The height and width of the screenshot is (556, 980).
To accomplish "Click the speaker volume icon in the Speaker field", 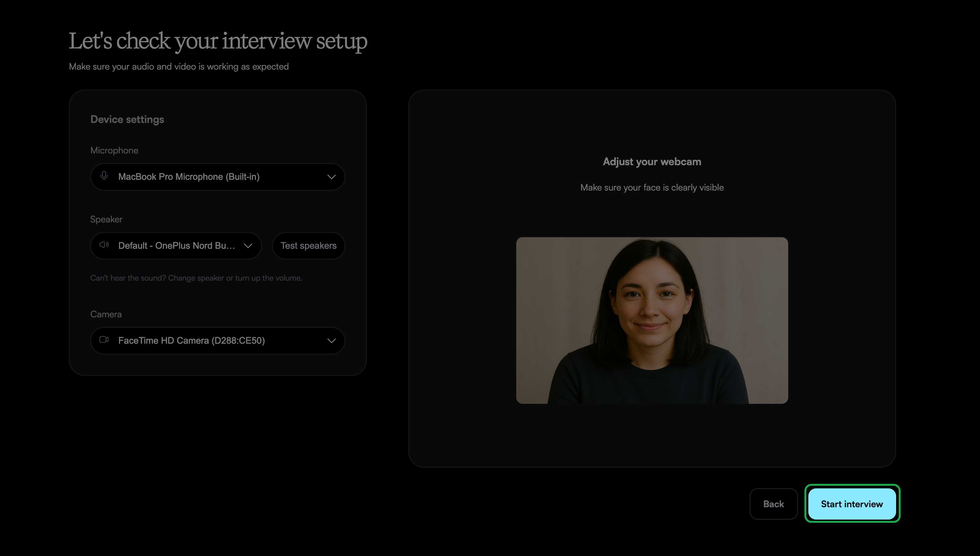I will coord(104,245).
